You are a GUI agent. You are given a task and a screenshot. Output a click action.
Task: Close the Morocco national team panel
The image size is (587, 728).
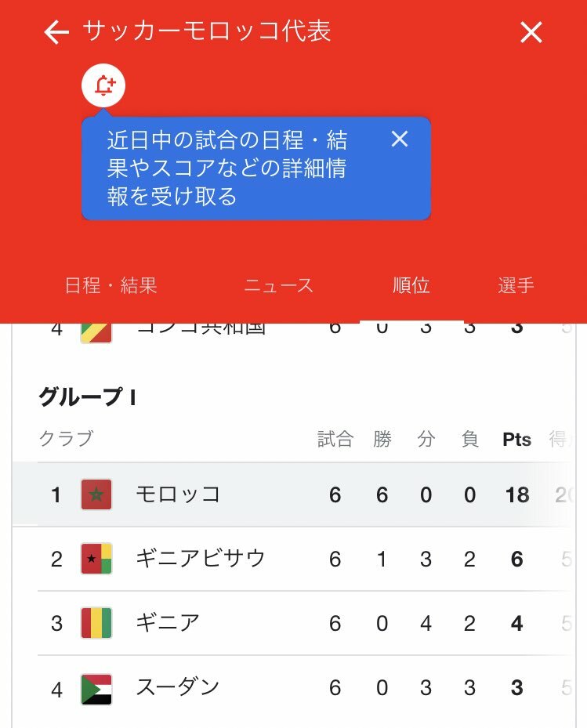click(531, 32)
